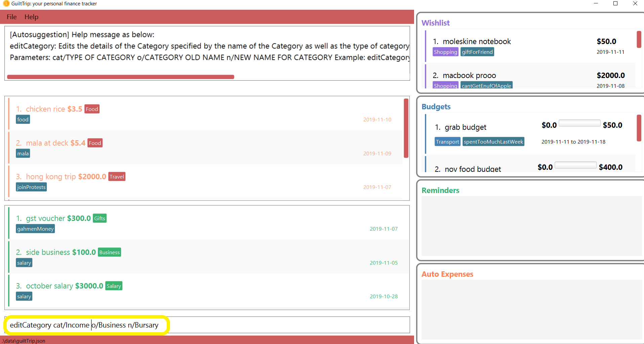The width and height of the screenshot is (644, 344).
Task: Click the command input field
Action: [x=207, y=325]
